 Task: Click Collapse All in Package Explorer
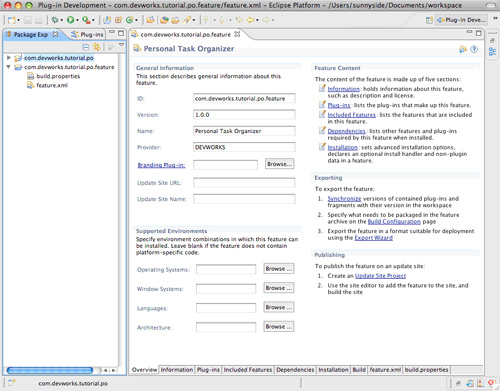(x=86, y=47)
